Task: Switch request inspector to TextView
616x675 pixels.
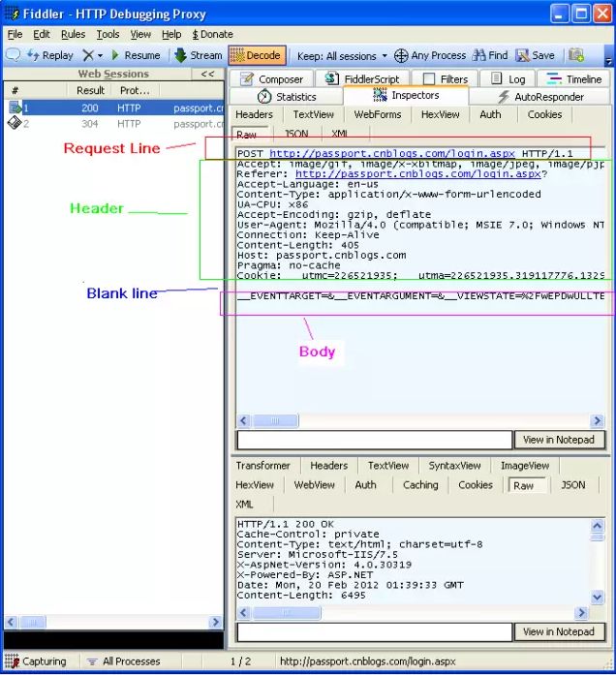Action: [314, 114]
